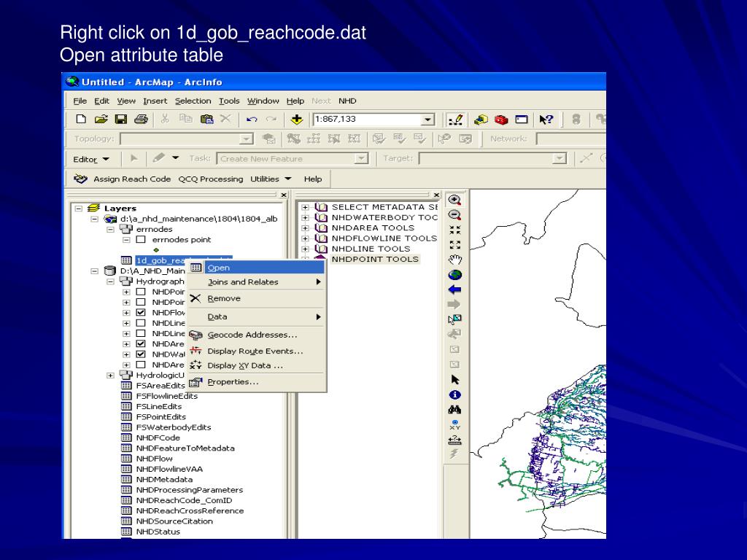Show ArcToolbox with the red toolbox icon
Viewport: 747px width, 560px height.
501,120
